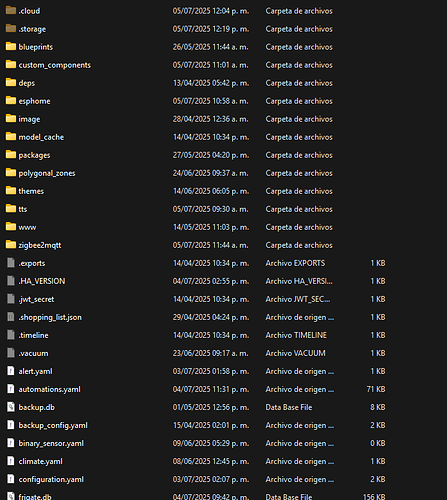Click the www folder name

coord(27,227)
